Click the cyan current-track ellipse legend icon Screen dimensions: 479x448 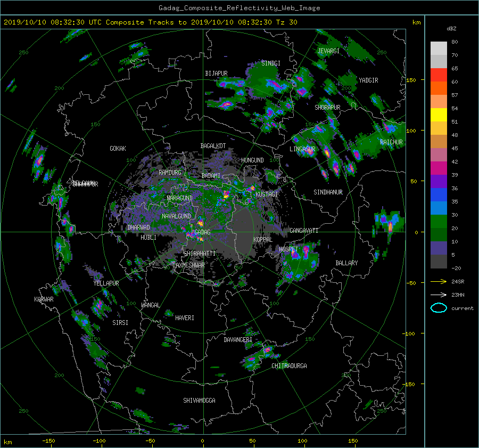pos(439,308)
